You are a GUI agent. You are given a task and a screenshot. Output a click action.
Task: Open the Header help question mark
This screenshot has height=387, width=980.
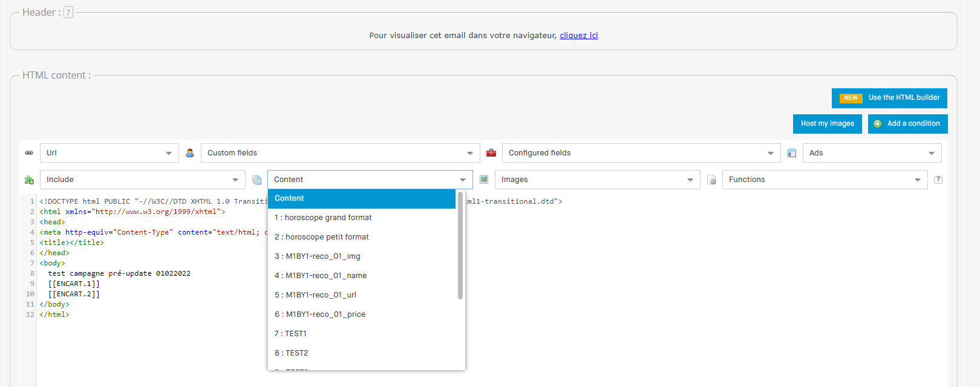pyautogui.click(x=68, y=12)
